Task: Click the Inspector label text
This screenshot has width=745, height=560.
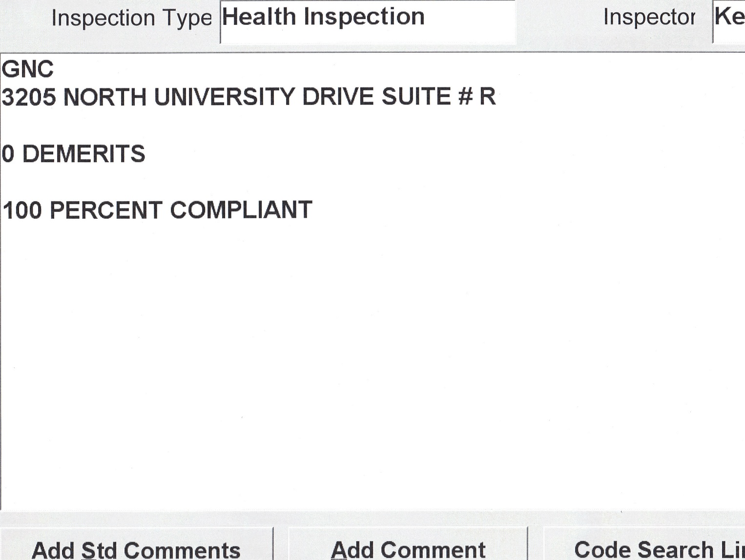Action: pyautogui.click(x=649, y=18)
